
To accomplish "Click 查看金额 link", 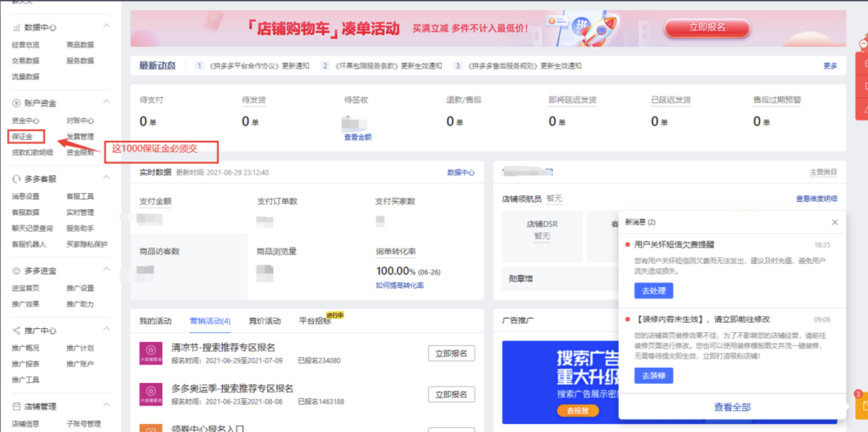I will pos(358,137).
